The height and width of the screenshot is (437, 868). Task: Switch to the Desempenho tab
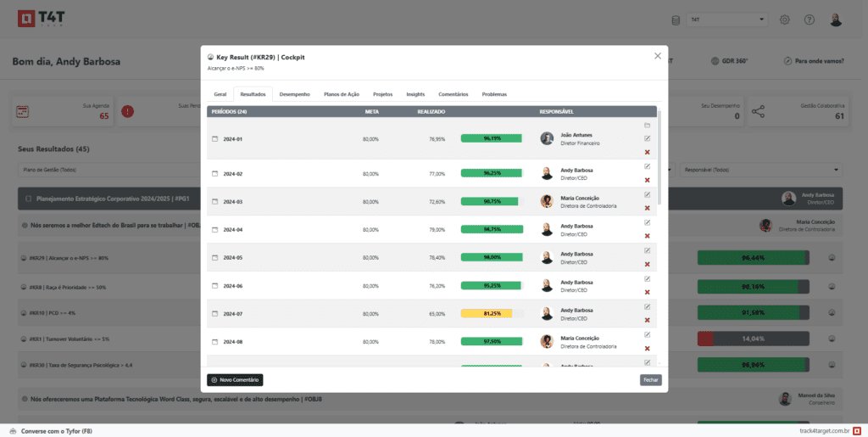[294, 94]
